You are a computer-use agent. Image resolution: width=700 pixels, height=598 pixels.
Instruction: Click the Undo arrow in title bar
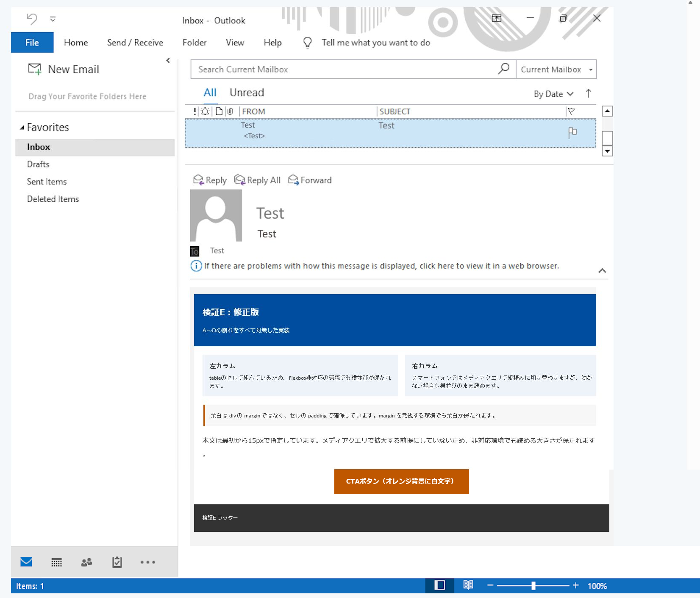[x=32, y=19]
